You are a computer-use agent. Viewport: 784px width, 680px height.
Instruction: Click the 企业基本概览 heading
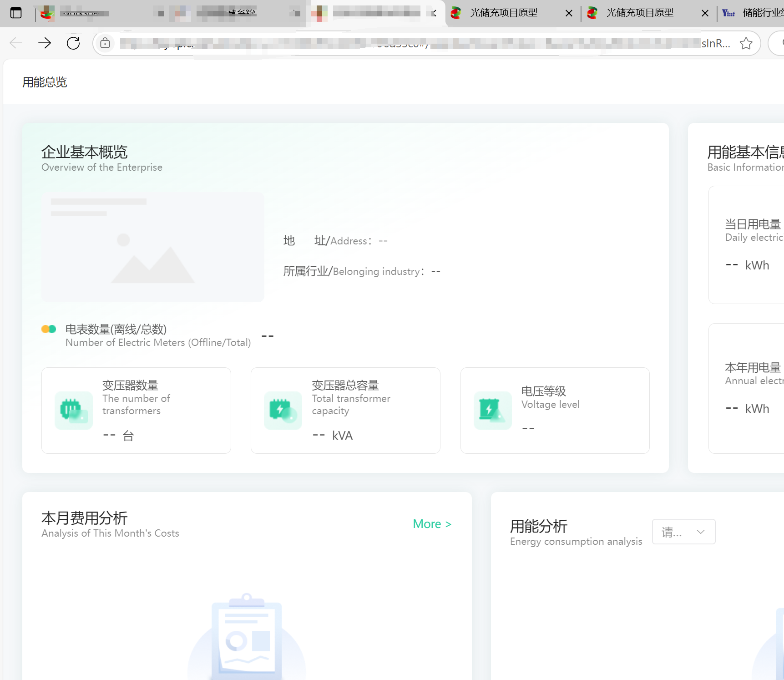point(84,152)
